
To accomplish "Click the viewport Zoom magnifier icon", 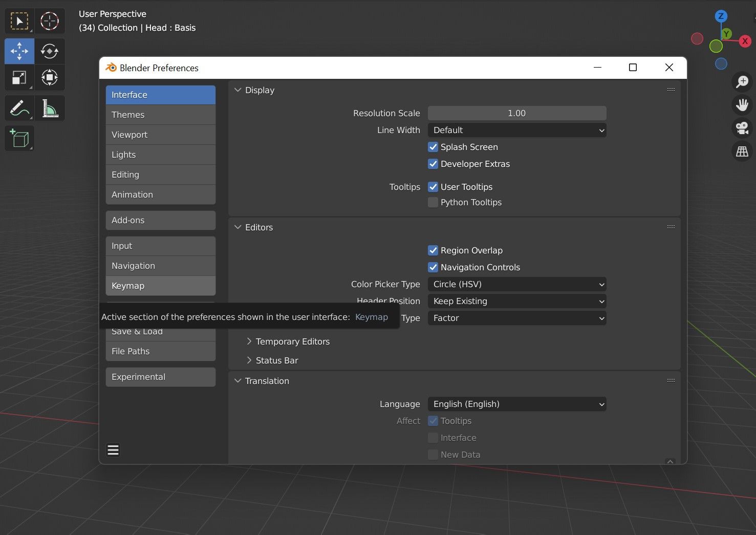I will click(742, 81).
